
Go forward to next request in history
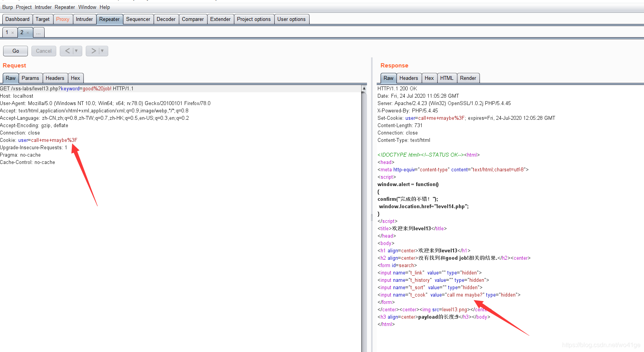[93, 51]
